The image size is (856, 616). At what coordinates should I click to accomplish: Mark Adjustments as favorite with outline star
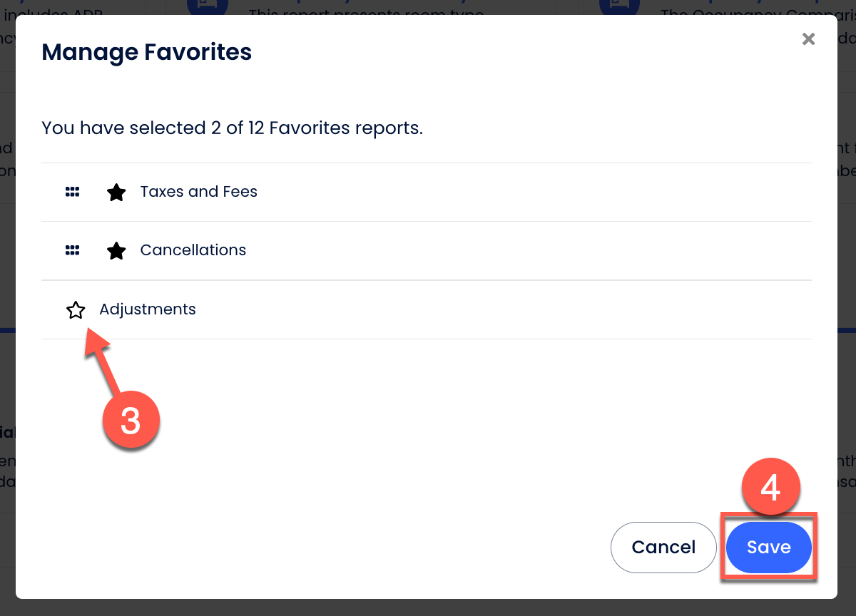tap(76, 310)
